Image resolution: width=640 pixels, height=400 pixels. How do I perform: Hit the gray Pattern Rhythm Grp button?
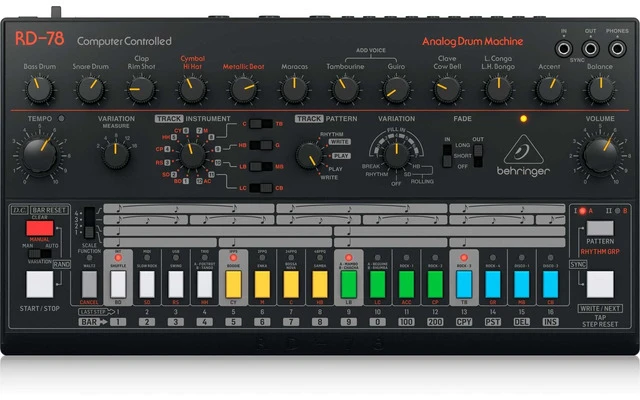(x=600, y=228)
